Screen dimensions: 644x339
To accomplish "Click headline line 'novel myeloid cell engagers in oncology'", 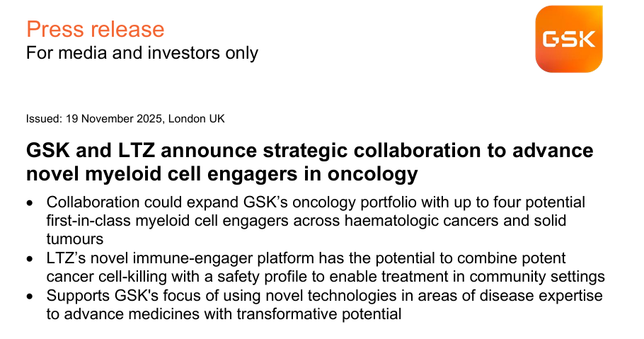I will (222, 173).
